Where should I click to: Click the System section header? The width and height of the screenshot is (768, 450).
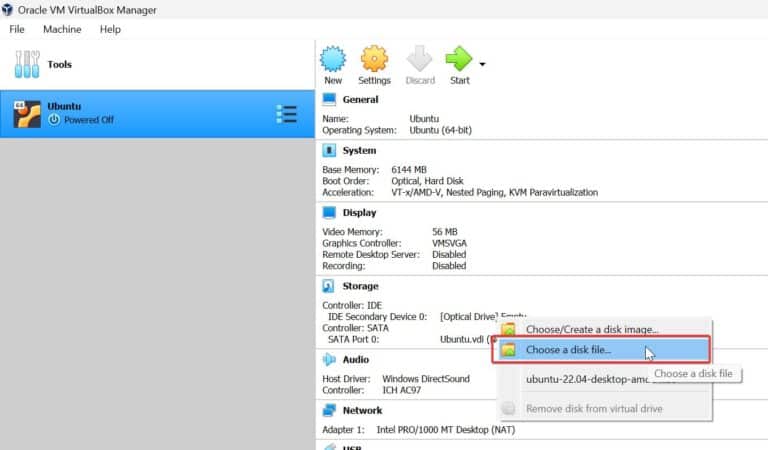[359, 150]
